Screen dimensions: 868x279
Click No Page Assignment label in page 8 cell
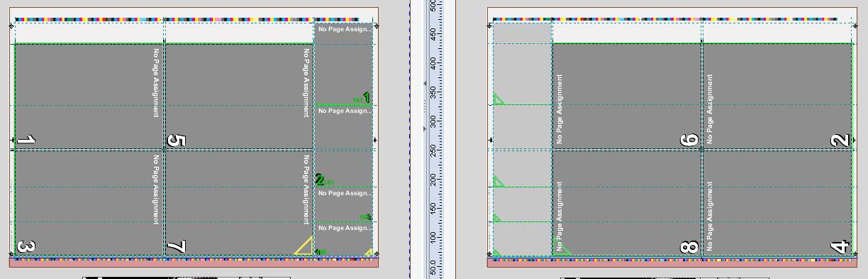click(560, 217)
